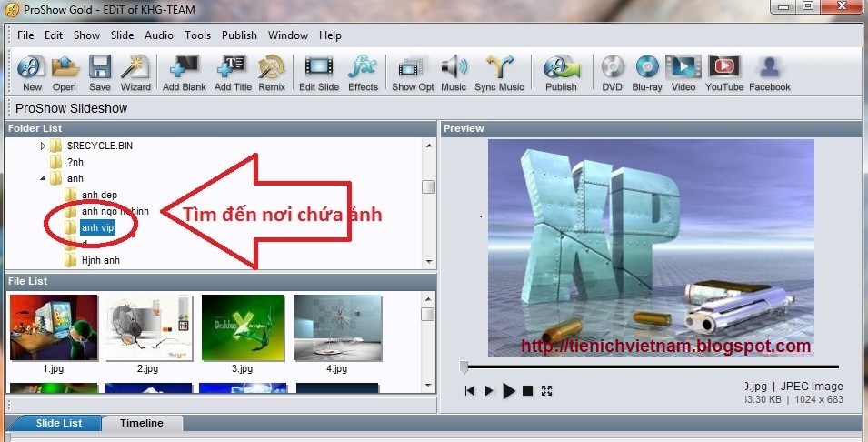Minimize the ProShow Gold window
The image size is (868, 442).
[x=783, y=6]
